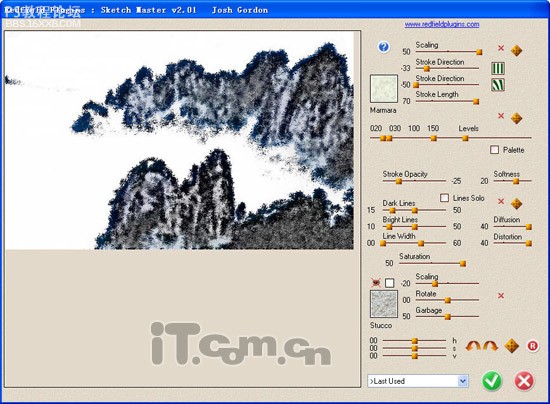Image resolution: width=550 pixels, height=404 pixels.
Task: Click the green vertical stripes stroke direction icon
Action: point(498,68)
